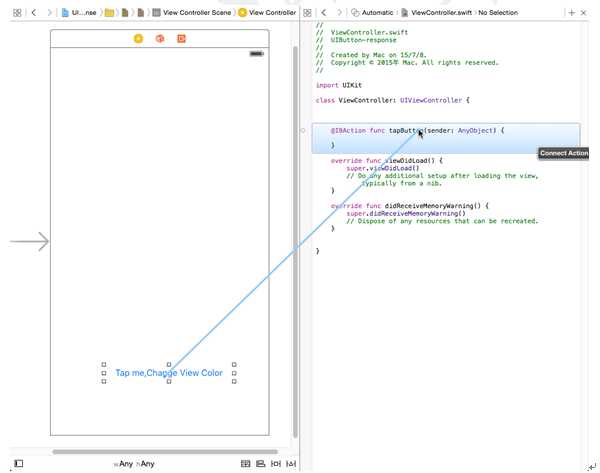Screen dimensions: 600x473
Task: Click the top-left resize handle of the button
Action: coord(104,364)
